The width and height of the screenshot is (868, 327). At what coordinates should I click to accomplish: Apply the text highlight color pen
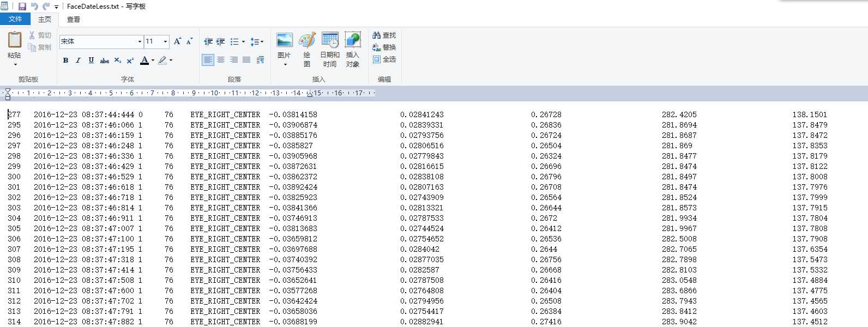[x=162, y=60]
